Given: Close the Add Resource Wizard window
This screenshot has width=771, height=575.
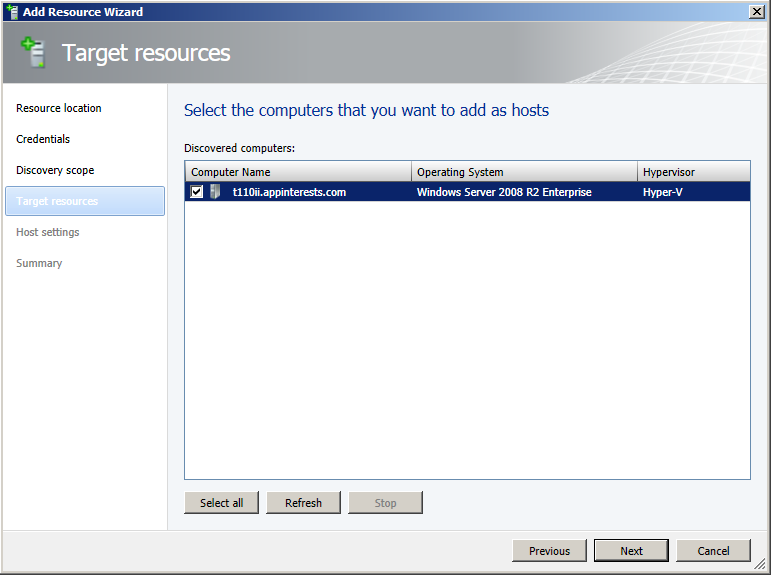Looking at the screenshot, I should point(757,12).
